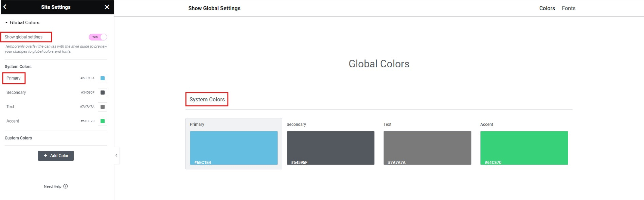Switch to the Colors tab

(x=547, y=8)
